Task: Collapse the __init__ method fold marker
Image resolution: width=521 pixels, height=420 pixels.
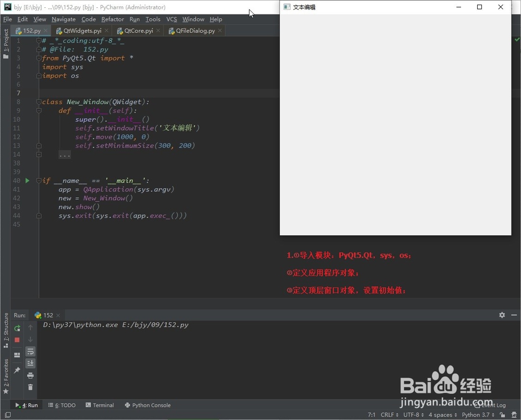Action: [x=39, y=110]
